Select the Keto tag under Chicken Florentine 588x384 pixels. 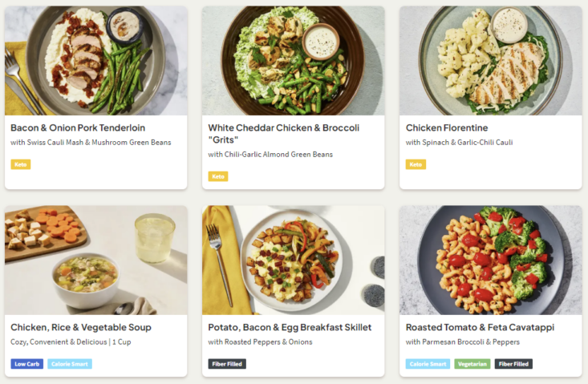[x=416, y=164]
